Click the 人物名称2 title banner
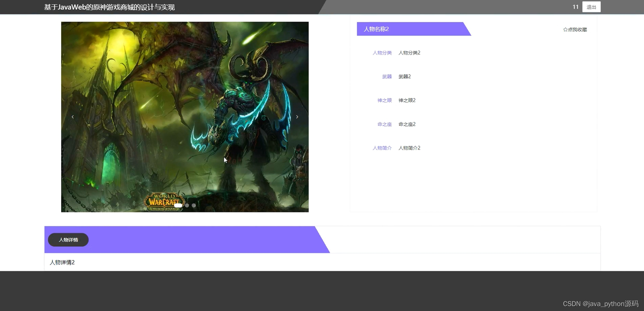Screen dimensions: 644x311 pos(414,29)
